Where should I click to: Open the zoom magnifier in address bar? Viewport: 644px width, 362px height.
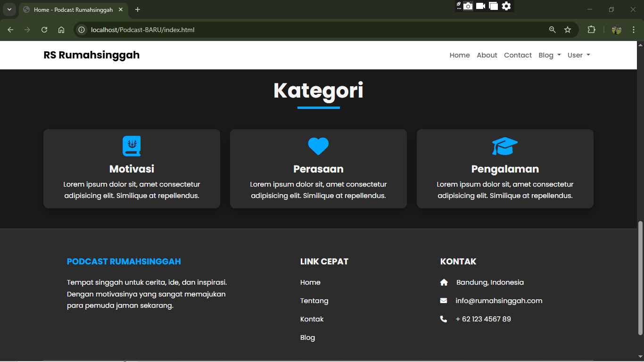[553, 30]
